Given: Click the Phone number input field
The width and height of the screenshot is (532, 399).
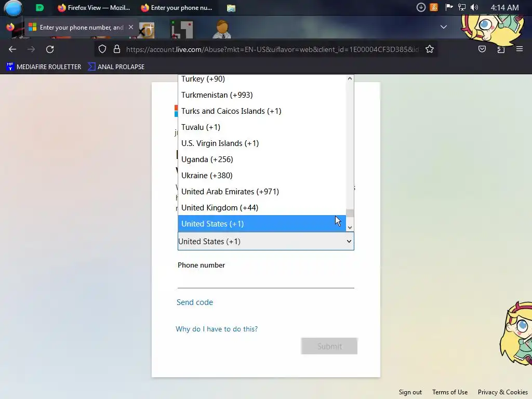Looking at the screenshot, I should coord(265,281).
